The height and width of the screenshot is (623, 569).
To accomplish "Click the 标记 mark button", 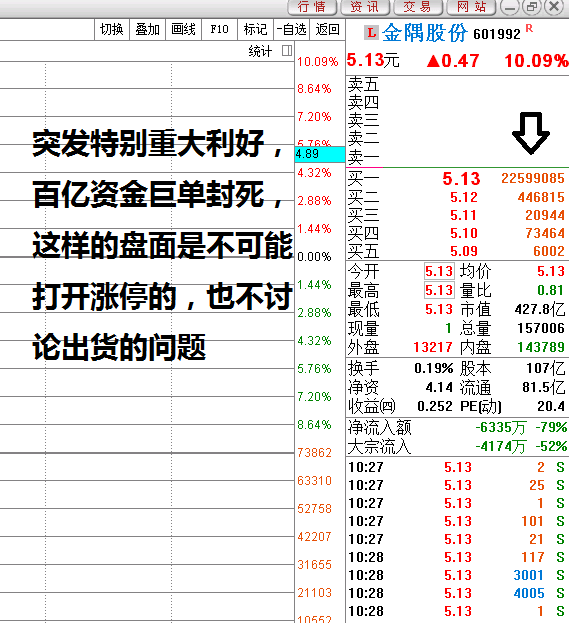I will [x=255, y=29].
